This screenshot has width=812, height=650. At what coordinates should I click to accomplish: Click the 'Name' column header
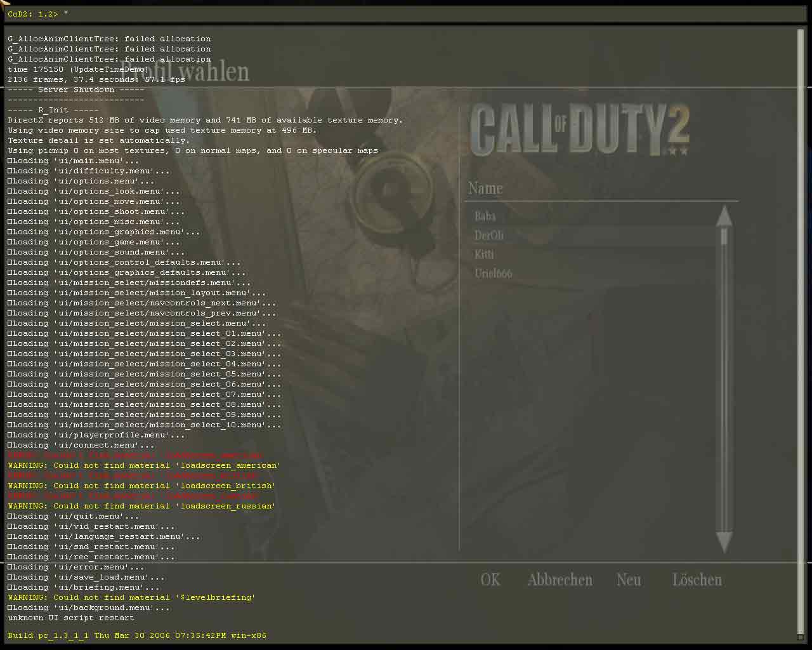(x=485, y=188)
